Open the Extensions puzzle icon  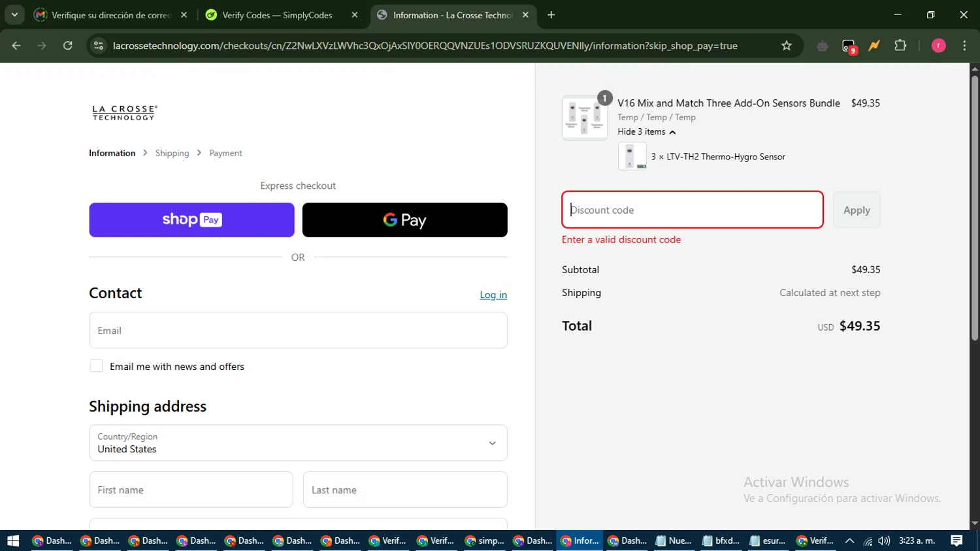[x=900, y=46]
